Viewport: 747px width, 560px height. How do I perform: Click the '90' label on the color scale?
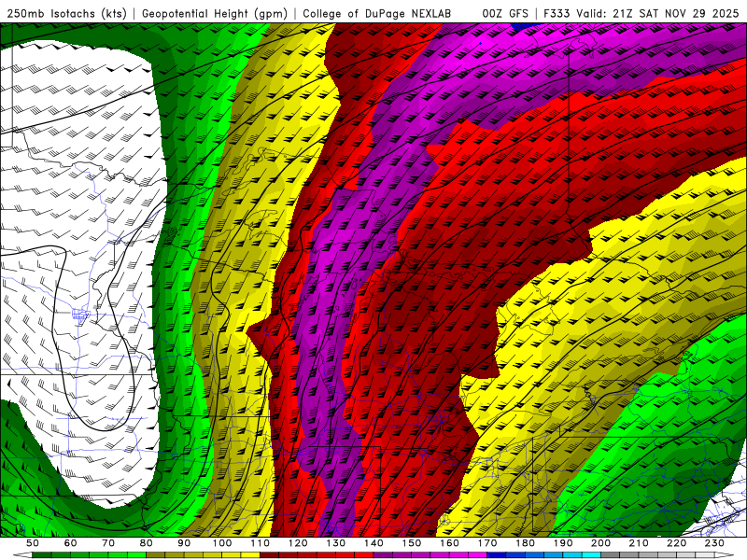184,543
